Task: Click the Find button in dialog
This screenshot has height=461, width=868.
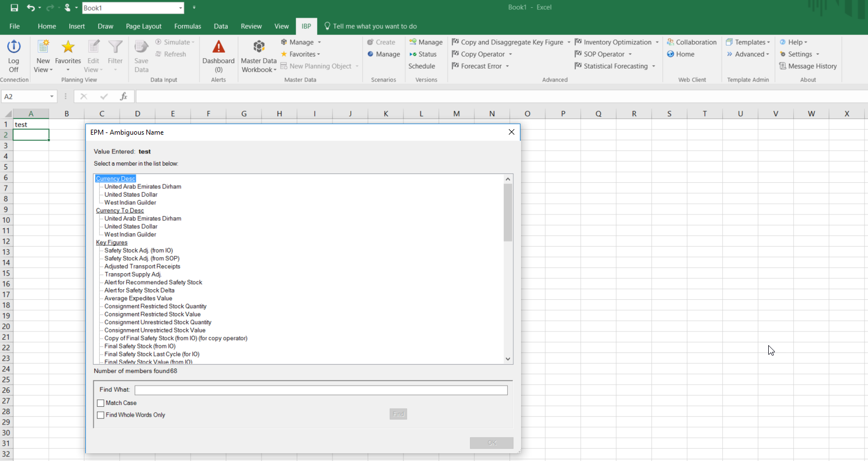Action: [x=398, y=414]
